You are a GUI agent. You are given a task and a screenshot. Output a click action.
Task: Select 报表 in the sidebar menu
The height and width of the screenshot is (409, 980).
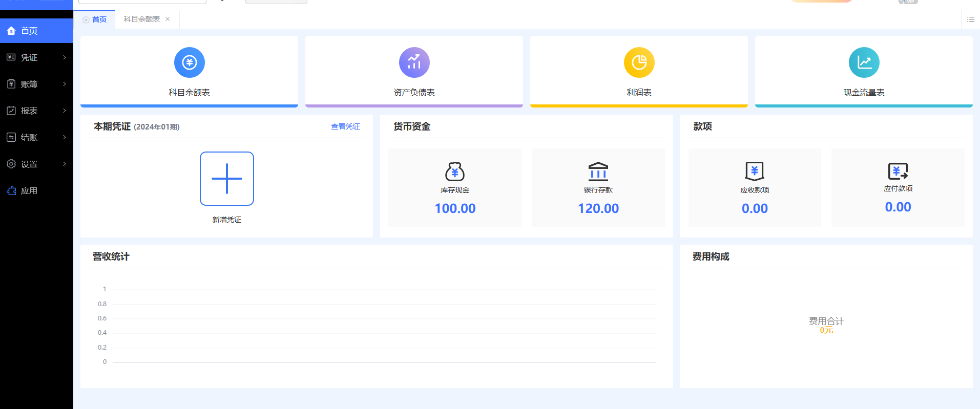point(36,111)
